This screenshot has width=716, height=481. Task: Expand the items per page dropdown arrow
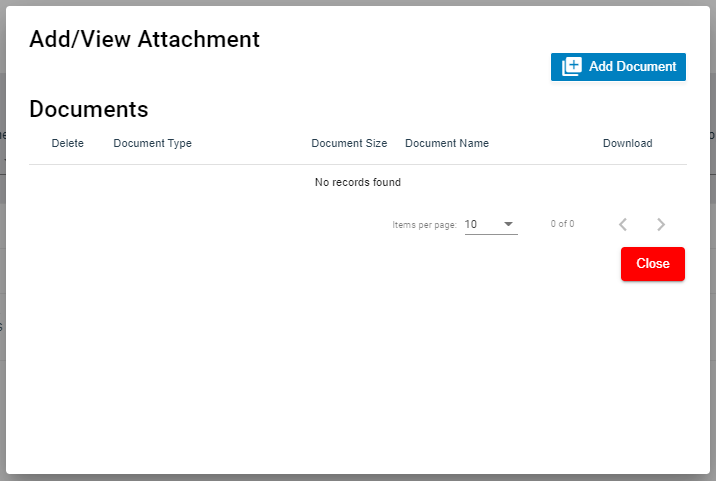click(x=508, y=224)
